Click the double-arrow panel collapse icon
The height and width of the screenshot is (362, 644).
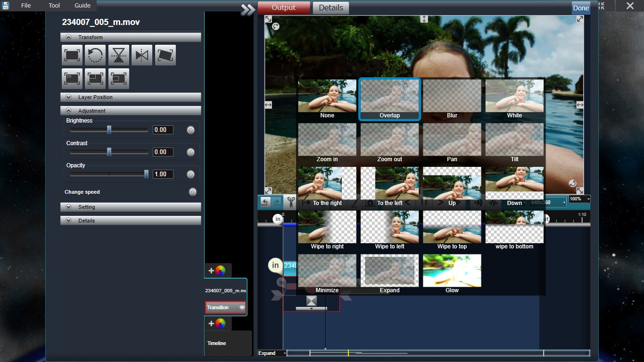coord(248,9)
